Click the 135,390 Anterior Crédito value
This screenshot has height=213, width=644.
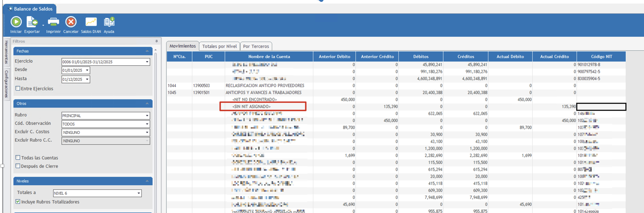391,106
